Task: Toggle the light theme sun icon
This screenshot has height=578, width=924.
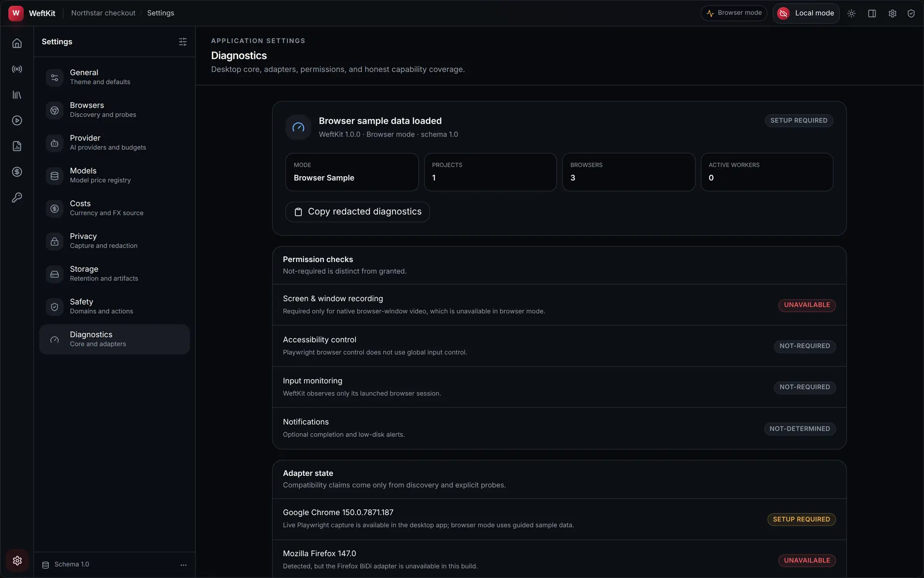Action: click(x=851, y=13)
